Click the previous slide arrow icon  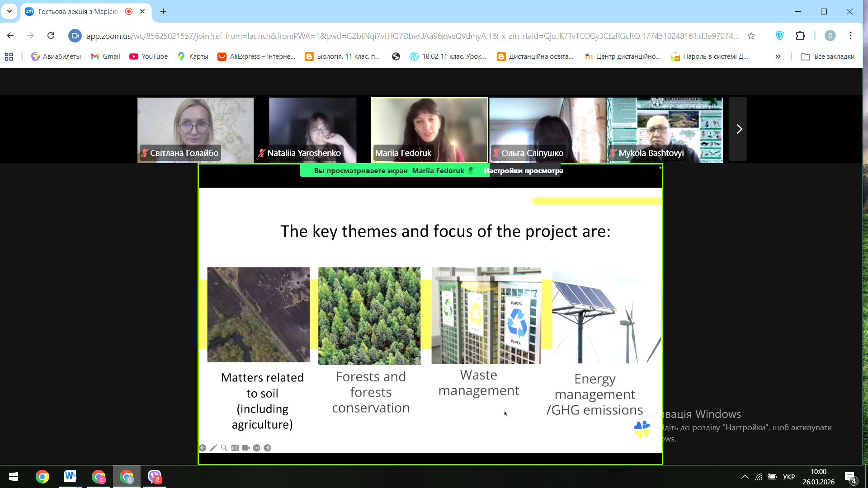coord(203,448)
